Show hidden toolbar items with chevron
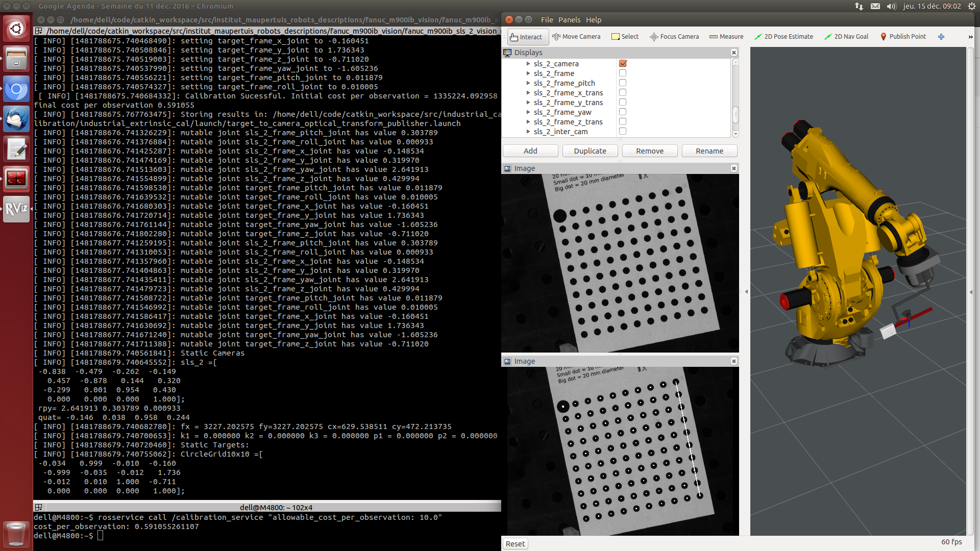The height and width of the screenshot is (551, 980). (x=970, y=37)
